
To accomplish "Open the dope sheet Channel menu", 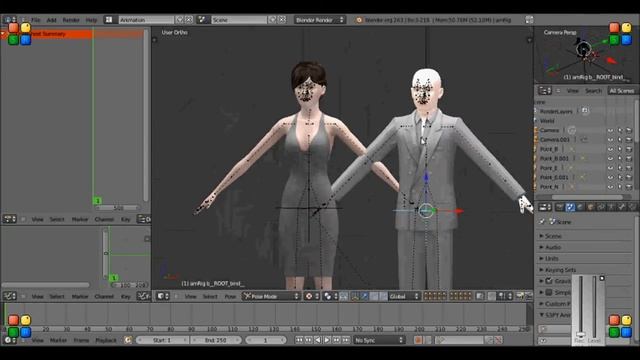I will pos(104,219).
